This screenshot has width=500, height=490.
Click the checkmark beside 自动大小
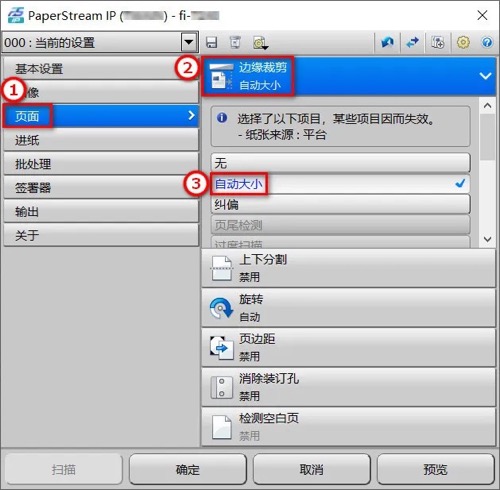coord(460,183)
